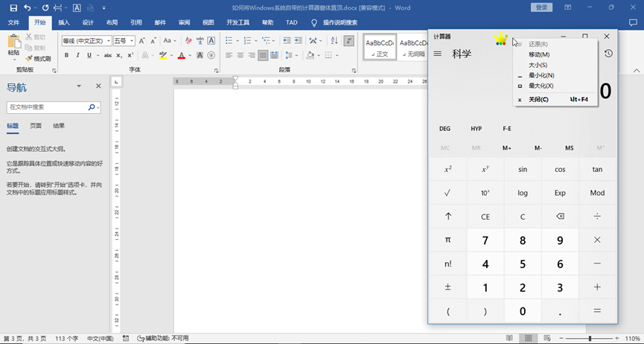Toggle bold formatting (B)
Viewport: 644px width, 344px height.
(66, 55)
